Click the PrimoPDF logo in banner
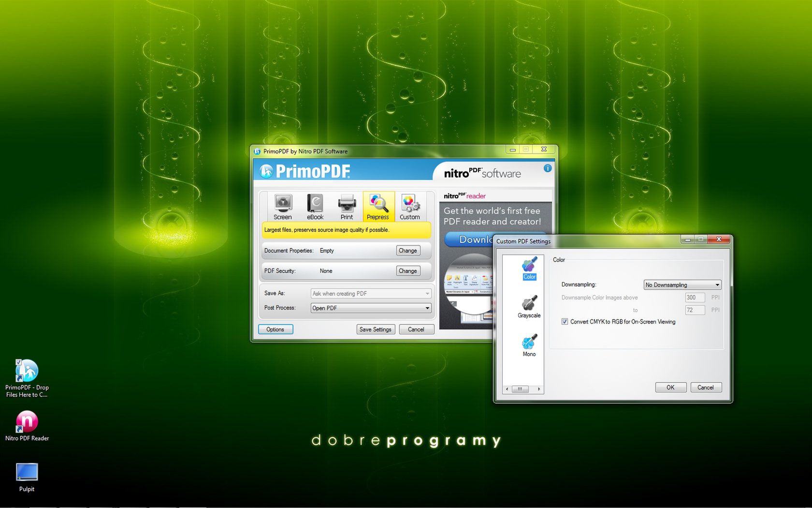812x508 pixels. click(305, 171)
